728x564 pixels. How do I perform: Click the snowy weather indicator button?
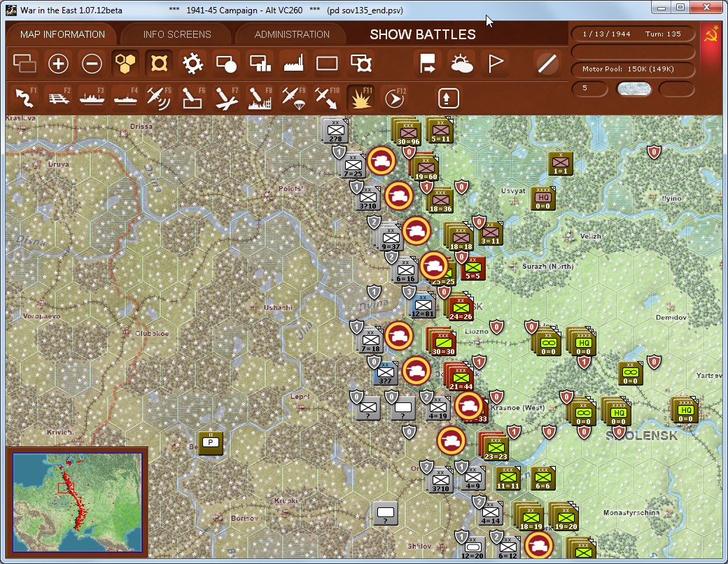[x=633, y=89]
